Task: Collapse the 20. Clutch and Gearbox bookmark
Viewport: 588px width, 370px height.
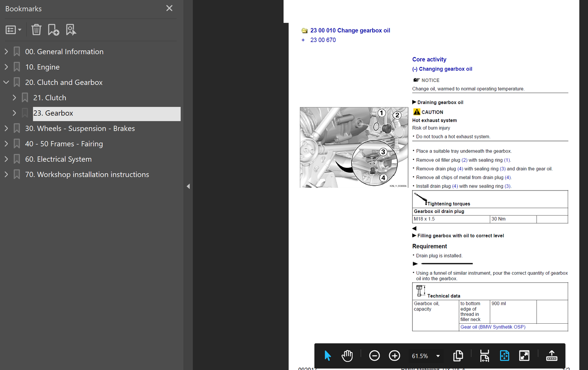Action: [6, 82]
